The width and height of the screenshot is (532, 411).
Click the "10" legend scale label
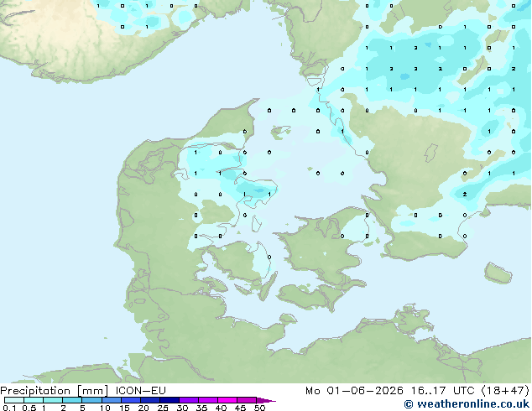point(105,408)
